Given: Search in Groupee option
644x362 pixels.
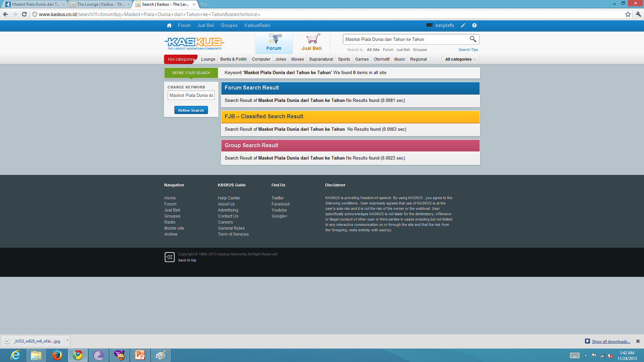Looking at the screenshot, I should 420,50.
